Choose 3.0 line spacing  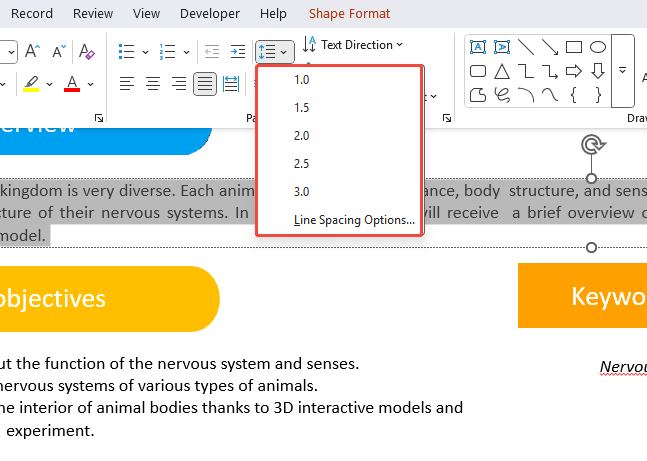(340, 192)
